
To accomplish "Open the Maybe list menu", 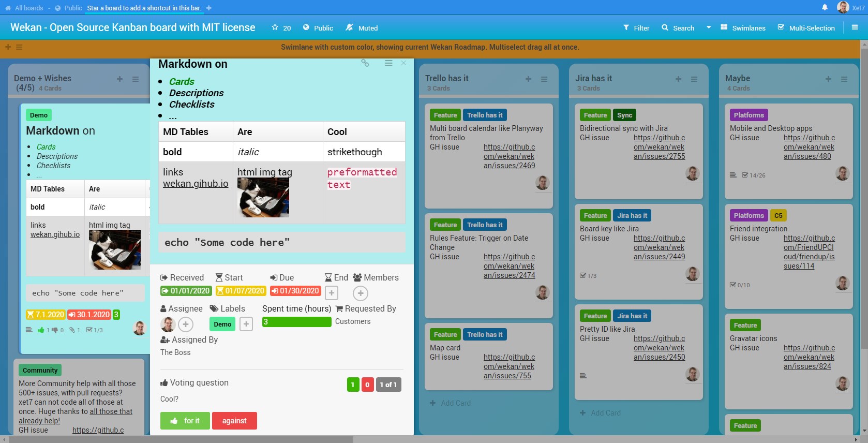I will point(844,79).
